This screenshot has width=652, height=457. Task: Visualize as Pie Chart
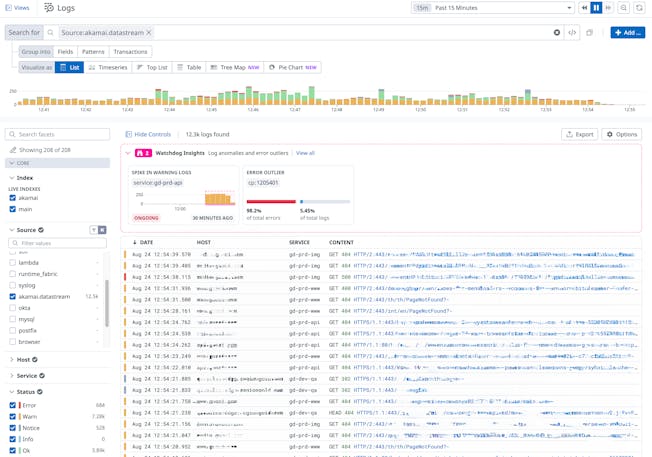pyautogui.click(x=293, y=67)
